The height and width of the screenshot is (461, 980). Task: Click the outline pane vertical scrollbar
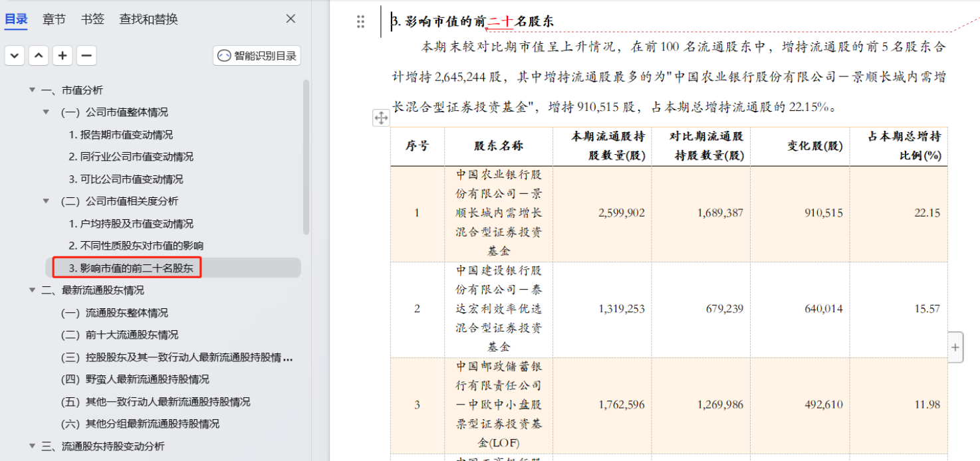pyautogui.click(x=306, y=157)
